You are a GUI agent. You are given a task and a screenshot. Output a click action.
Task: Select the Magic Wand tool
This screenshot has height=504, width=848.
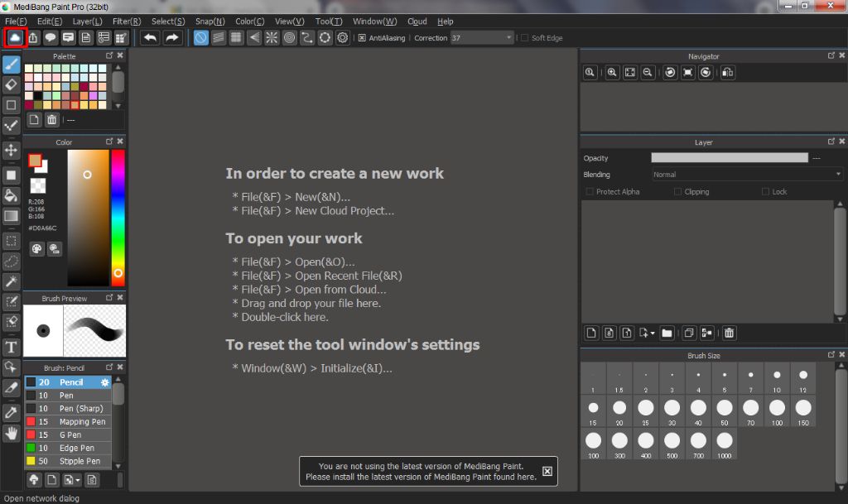pos(12,281)
